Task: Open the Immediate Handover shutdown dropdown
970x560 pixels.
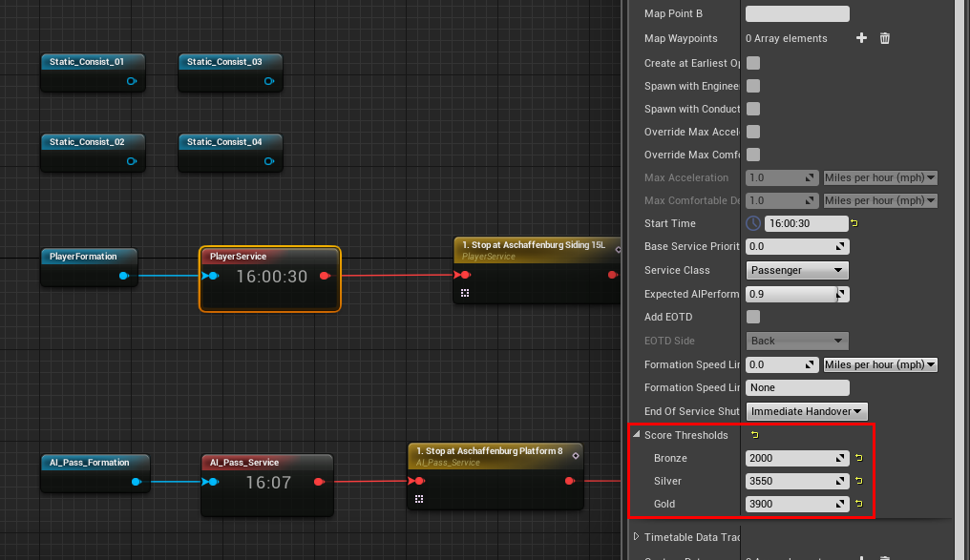Action: (807, 411)
